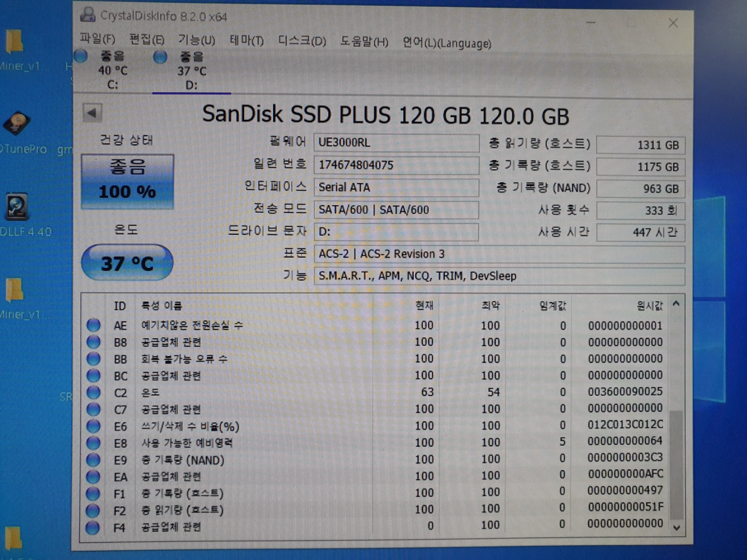Open the 언어(L)(Language) menu
This screenshot has width=747, height=560.
tap(447, 43)
